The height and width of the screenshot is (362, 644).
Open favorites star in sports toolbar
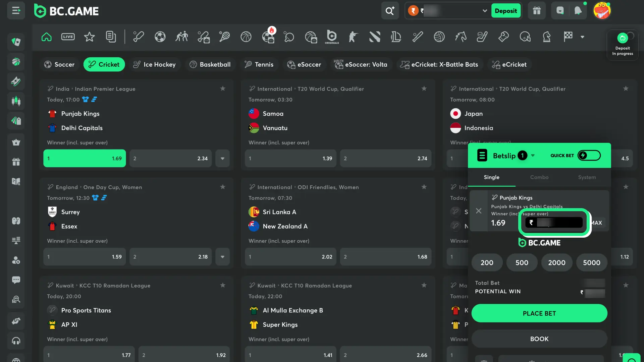[x=89, y=37]
